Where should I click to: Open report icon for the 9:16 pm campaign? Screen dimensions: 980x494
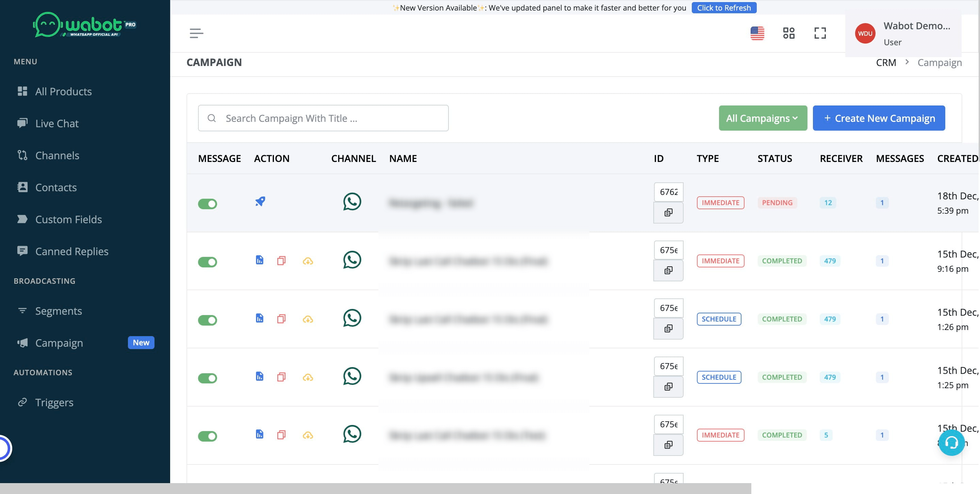[x=259, y=261]
